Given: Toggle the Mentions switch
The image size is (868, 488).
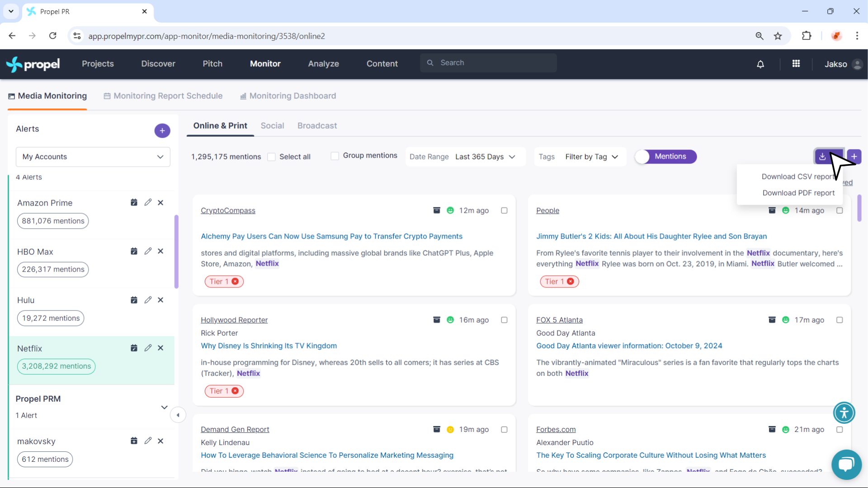Looking at the screenshot, I should click(x=666, y=156).
